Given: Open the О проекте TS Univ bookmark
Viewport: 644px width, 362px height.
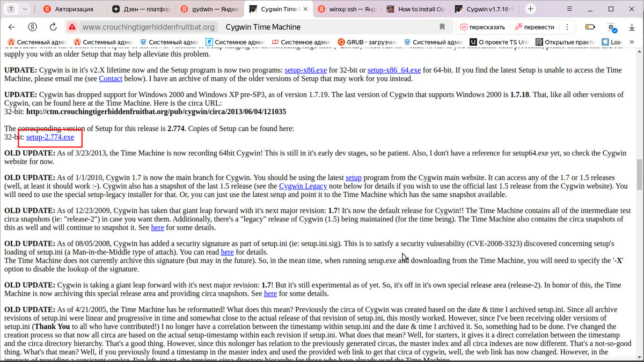Looking at the screenshot, I should point(499,42).
